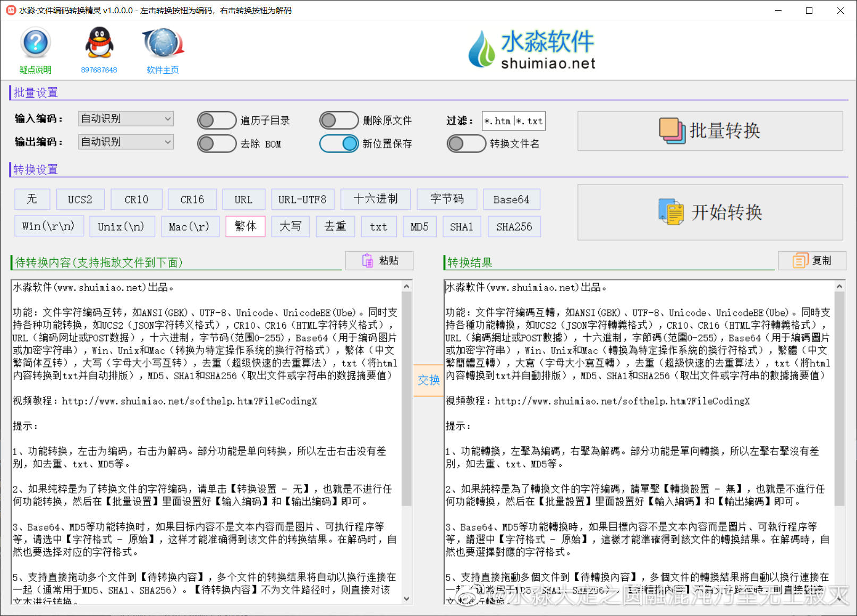Open the 软件主页 globe icon

tap(163, 42)
